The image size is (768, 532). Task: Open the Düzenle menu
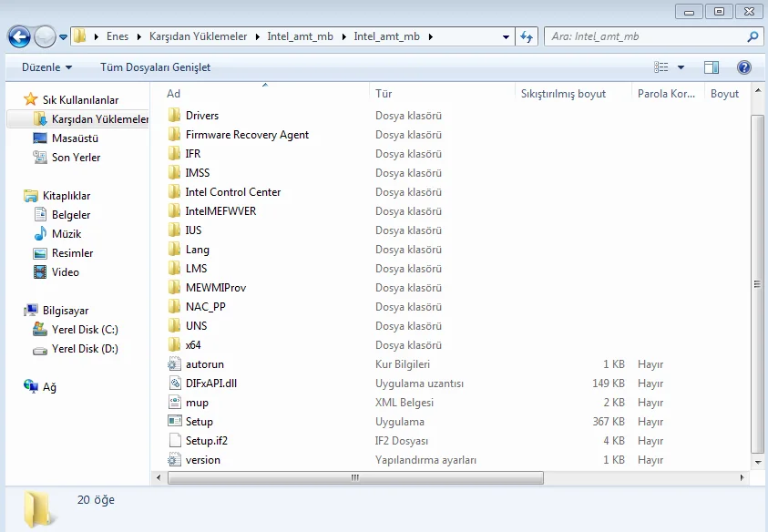[46, 67]
